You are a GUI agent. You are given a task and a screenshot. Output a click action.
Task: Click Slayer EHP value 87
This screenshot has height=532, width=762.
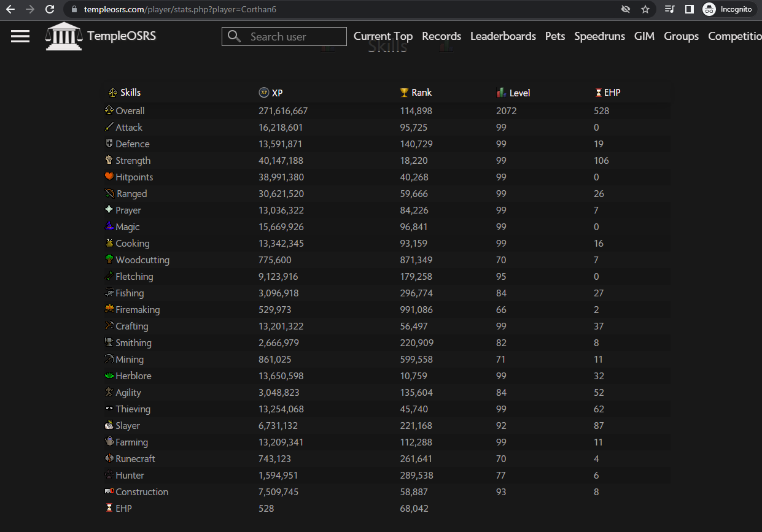pos(599,425)
